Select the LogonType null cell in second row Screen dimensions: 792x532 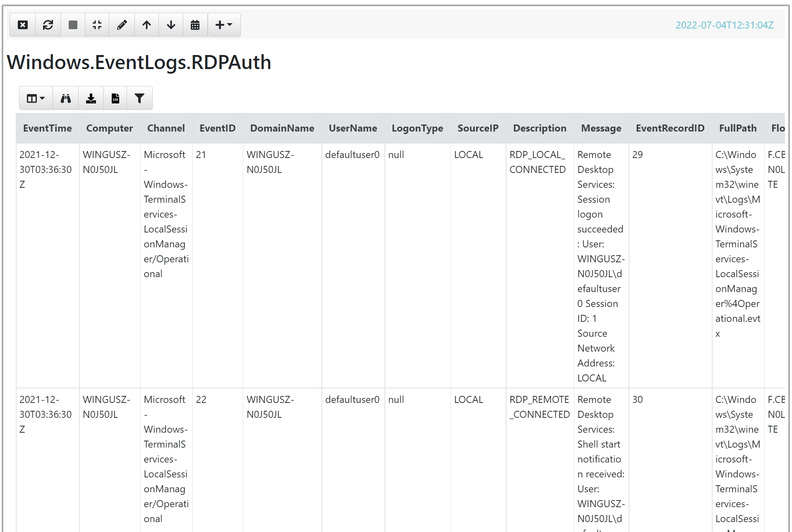[418, 460]
